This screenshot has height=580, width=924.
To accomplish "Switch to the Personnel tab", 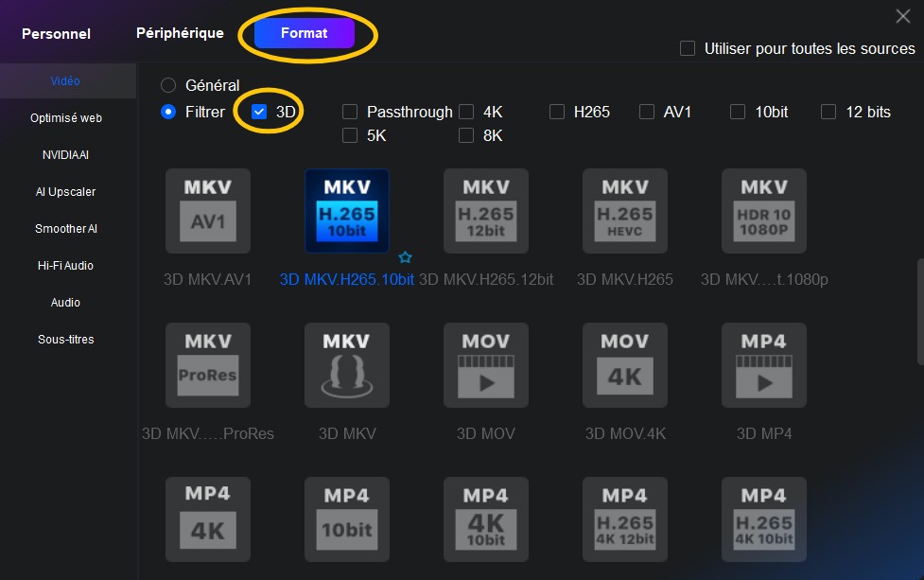I will 56,34.
